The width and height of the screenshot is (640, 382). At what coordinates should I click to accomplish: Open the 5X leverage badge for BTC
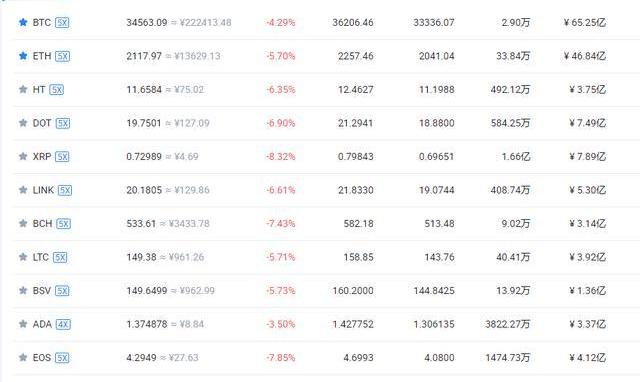pos(62,22)
